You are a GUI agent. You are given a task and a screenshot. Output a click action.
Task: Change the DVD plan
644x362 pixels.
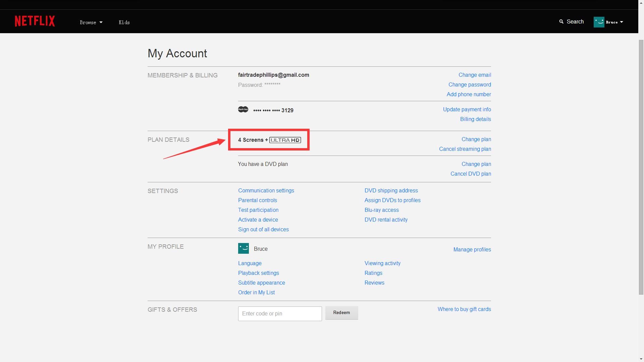(476, 164)
